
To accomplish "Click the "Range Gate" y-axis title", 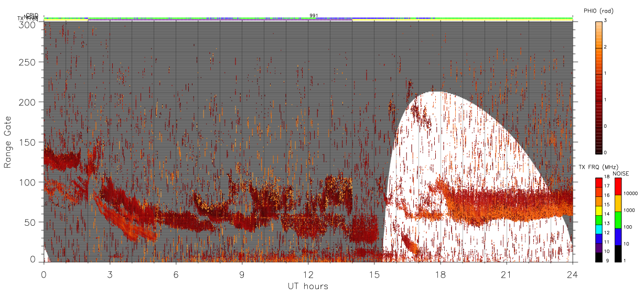I will pyautogui.click(x=8, y=142).
